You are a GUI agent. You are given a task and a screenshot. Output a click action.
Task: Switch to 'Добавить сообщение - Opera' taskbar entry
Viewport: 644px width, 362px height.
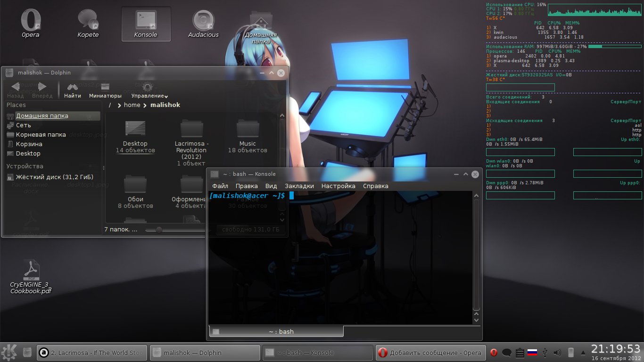(x=431, y=352)
